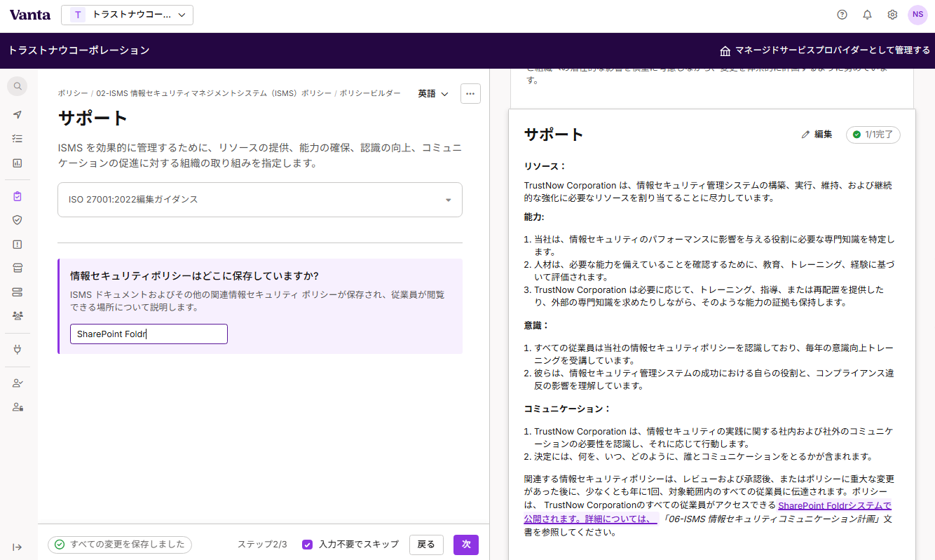Open the Policies clipboard icon in sidebar

pyautogui.click(x=18, y=196)
